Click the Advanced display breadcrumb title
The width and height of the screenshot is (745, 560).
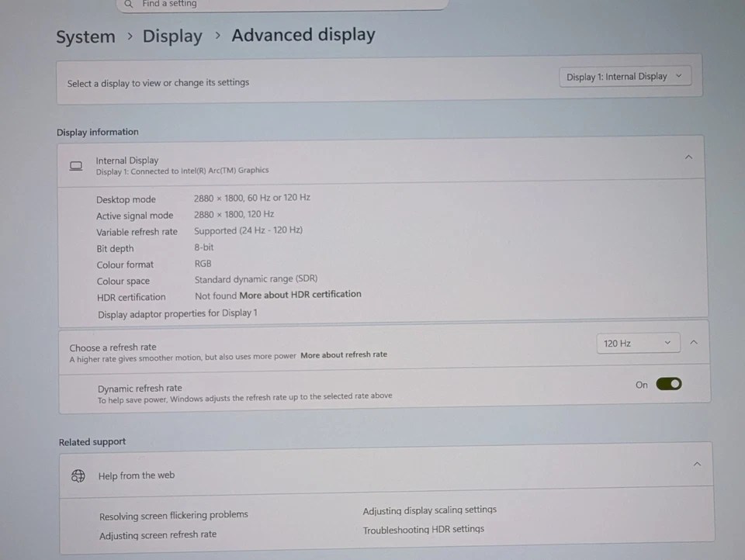pyautogui.click(x=303, y=35)
